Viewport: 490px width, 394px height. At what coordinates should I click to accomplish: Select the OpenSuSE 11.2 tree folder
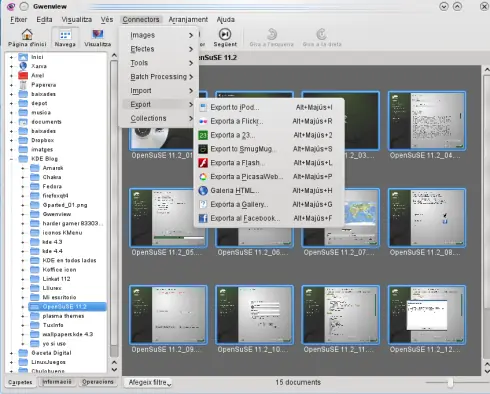(x=67, y=307)
